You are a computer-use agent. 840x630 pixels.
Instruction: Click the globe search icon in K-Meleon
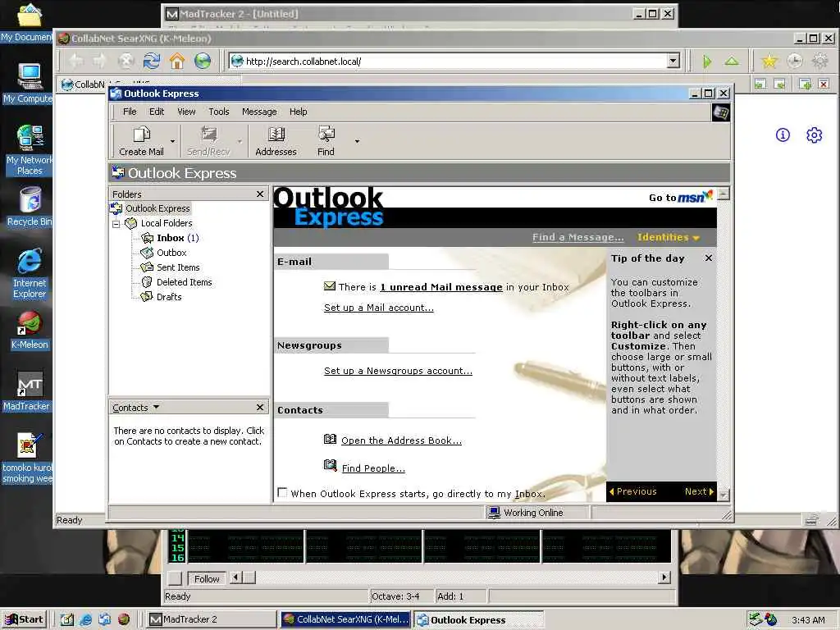click(203, 61)
